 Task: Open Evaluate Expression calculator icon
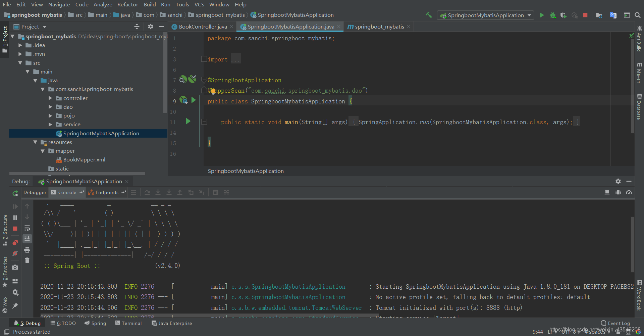[x=216, y=192]
